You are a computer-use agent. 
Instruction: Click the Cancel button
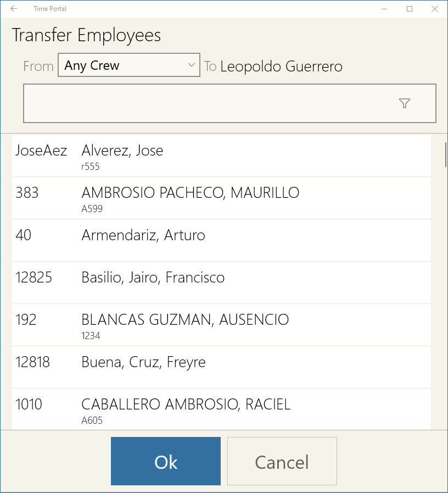[282, 461]
